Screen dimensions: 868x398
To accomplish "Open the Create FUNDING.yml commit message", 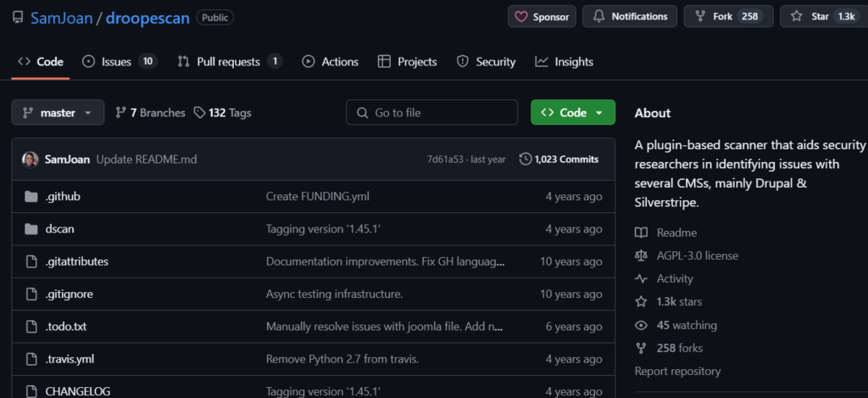I will pyautogui.click(x=318, y=196).
